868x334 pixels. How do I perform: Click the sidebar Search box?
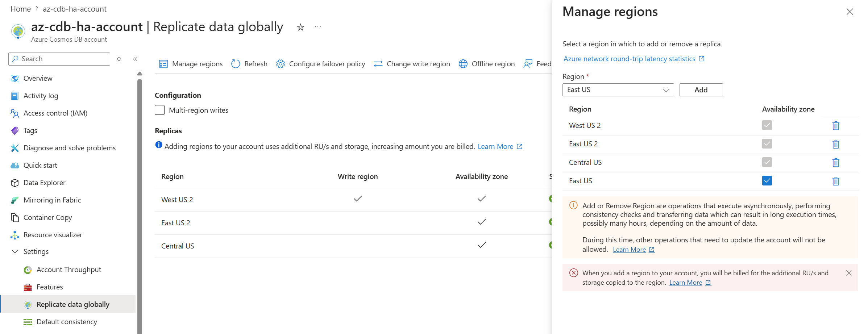[59, 59]
